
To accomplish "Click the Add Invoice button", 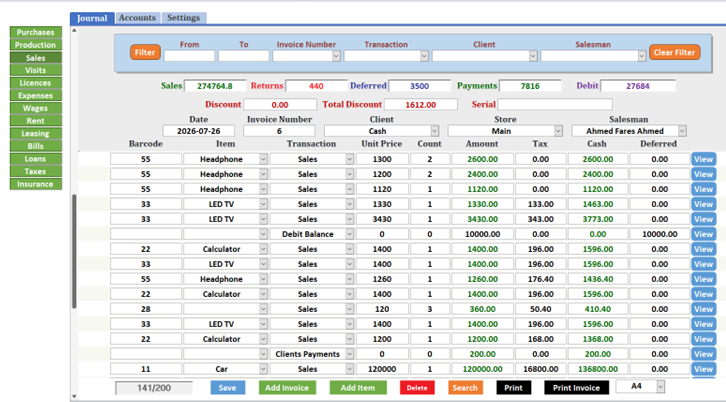I will tap(287, 388).
